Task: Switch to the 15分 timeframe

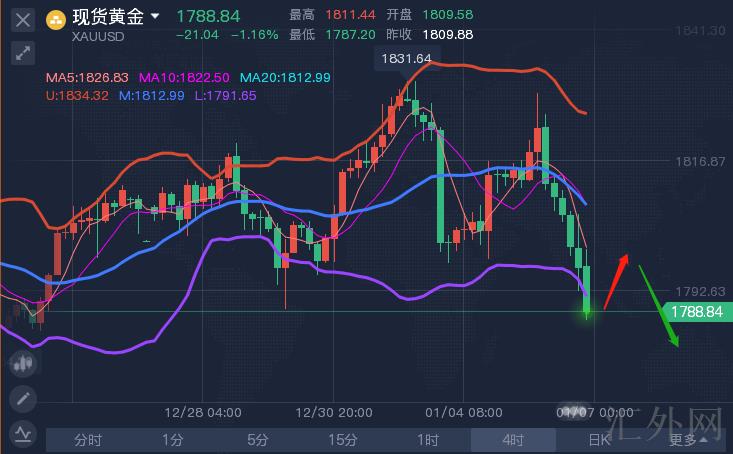Action: [x=343, y=439]
